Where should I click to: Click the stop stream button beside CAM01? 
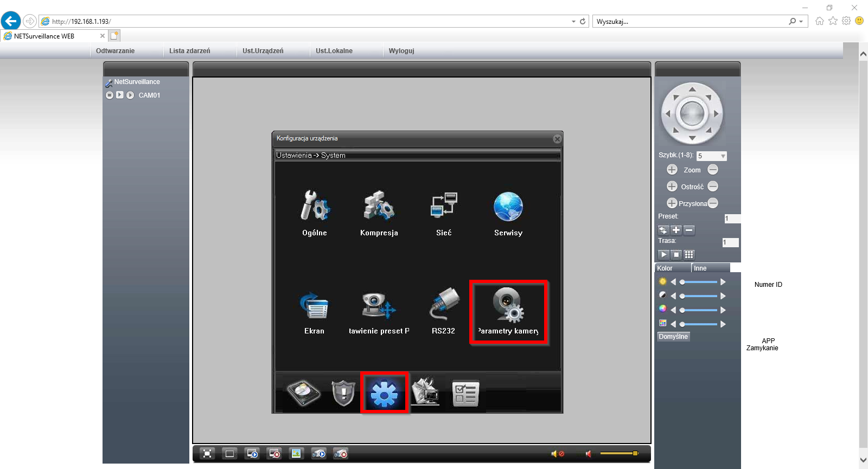(110, 95)
